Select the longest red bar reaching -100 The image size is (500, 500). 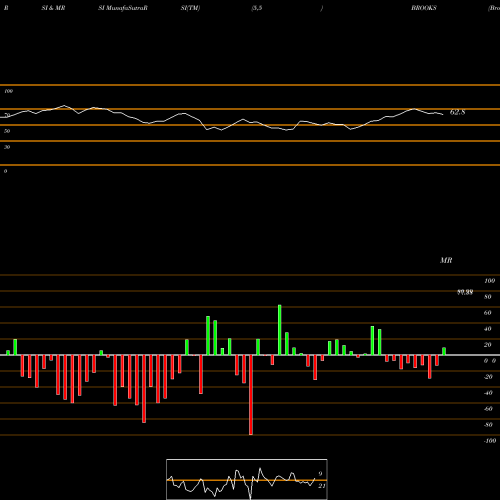(251, 395)
